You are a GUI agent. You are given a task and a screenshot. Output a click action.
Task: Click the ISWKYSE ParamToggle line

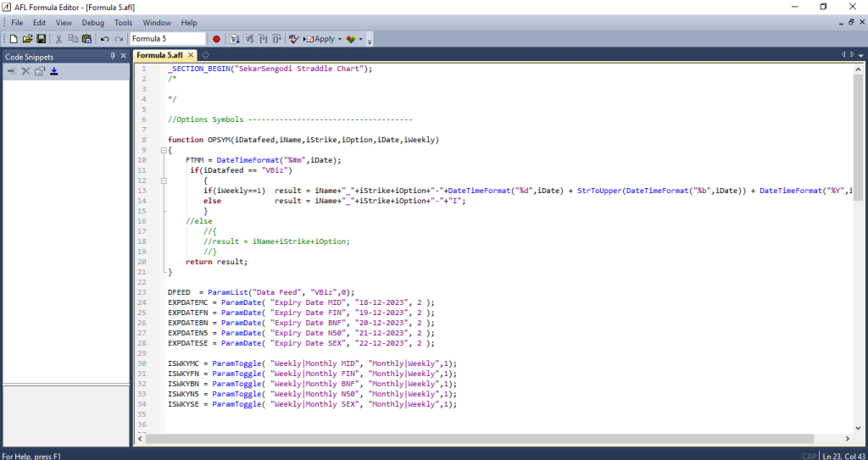312,404
